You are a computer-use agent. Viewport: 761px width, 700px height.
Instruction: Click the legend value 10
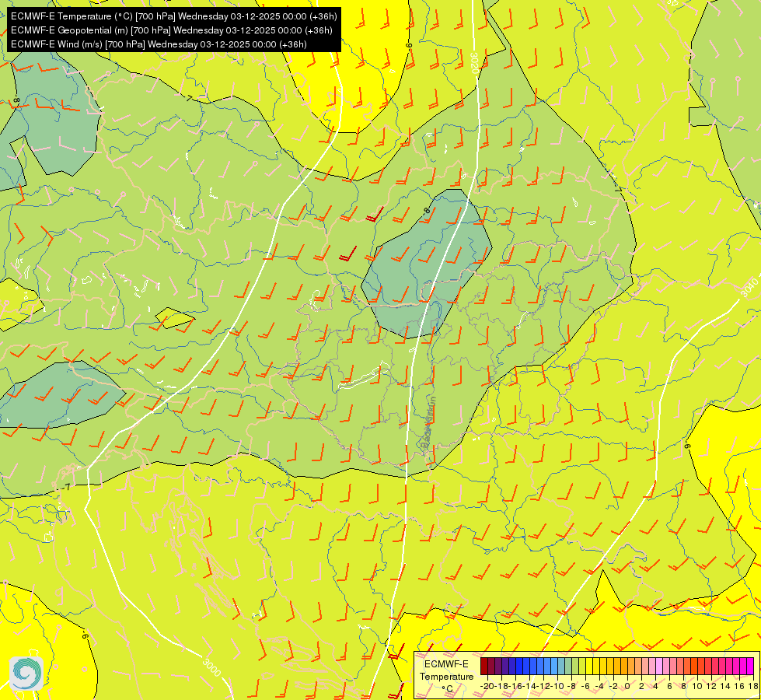click(x=697, y=686)
